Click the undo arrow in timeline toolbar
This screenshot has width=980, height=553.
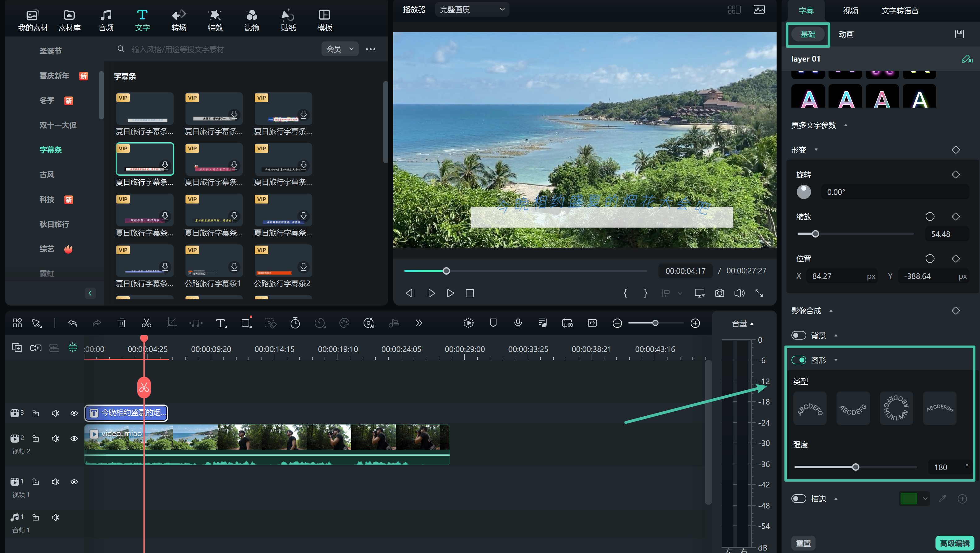[x=72, y=323]
